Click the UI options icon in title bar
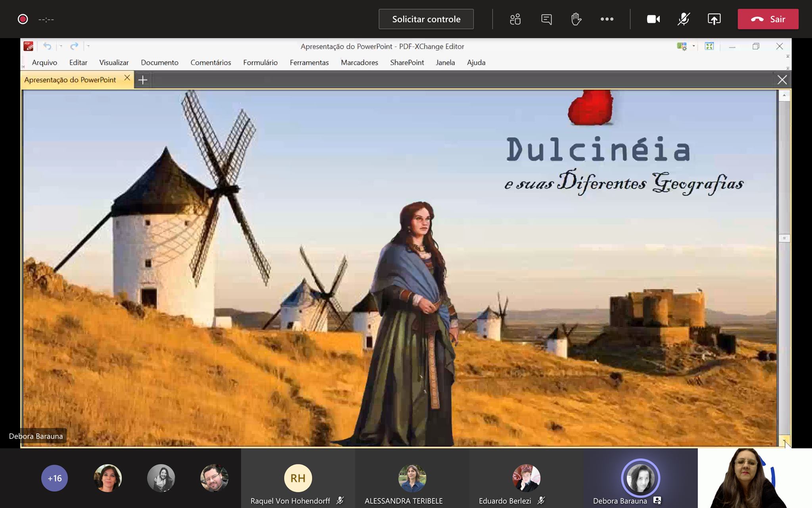The height and width of the screenshot is (508, 812). (x=682, y=46)
